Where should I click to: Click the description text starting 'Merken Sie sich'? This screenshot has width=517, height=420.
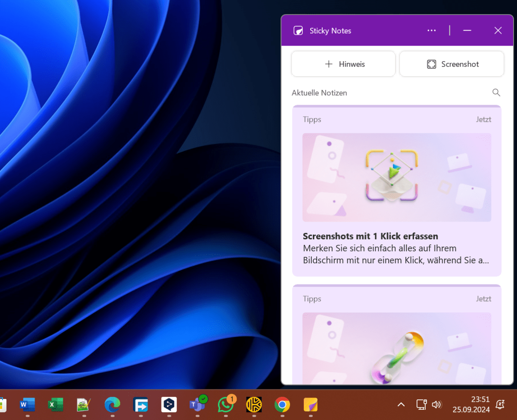(x=396, y=254)
